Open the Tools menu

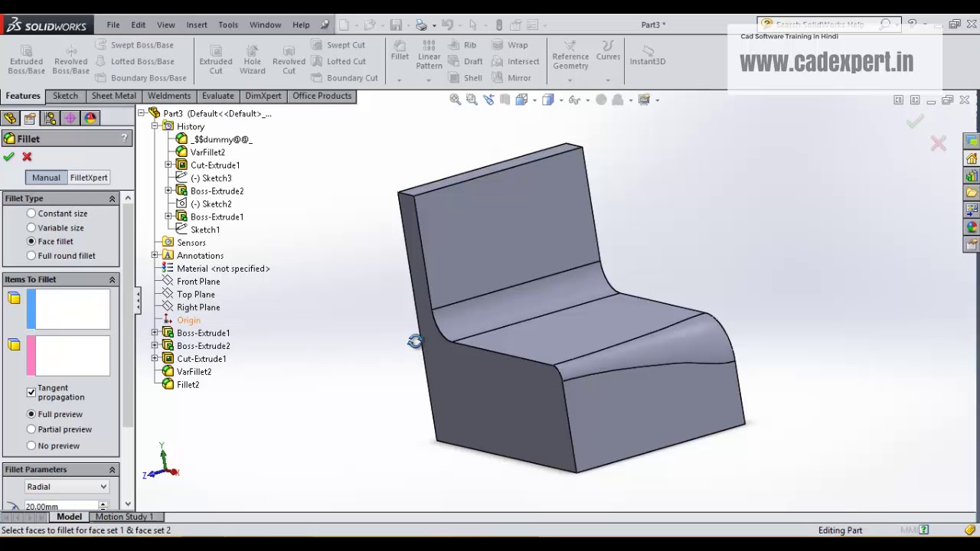tap(228, 24)
